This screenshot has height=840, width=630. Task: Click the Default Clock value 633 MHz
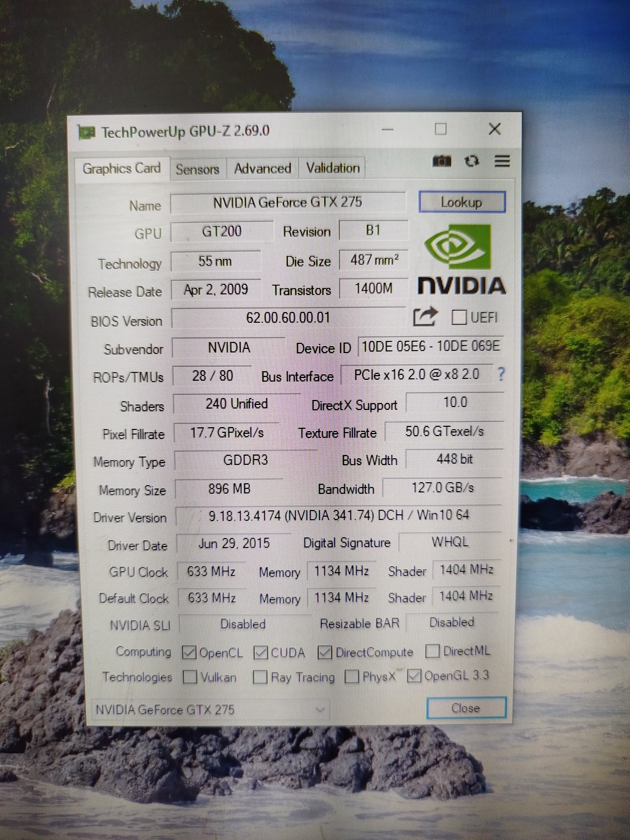[x=212, y=598]
